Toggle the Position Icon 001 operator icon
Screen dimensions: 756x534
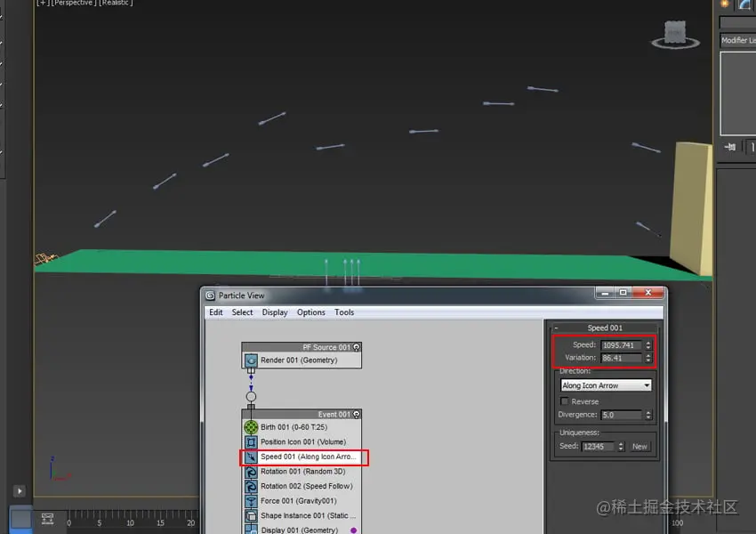pyautogui.click(x=251, y=441)
